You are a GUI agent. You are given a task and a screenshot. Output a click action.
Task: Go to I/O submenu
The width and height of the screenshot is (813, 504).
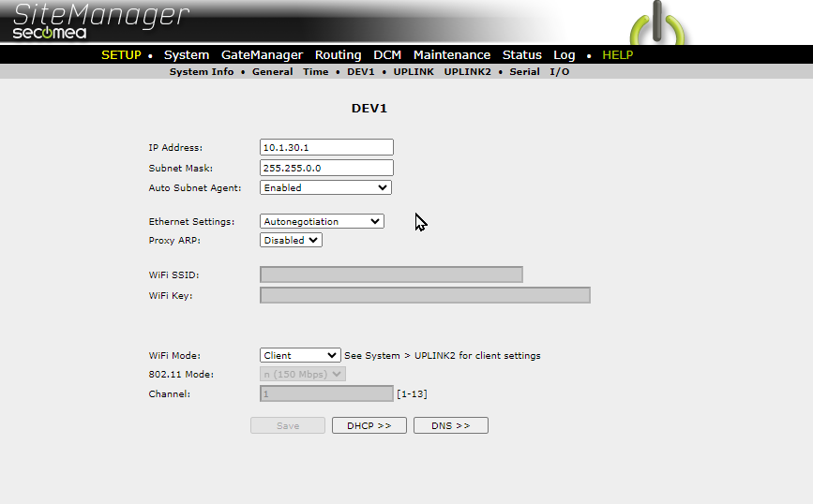tap(560, 71)
